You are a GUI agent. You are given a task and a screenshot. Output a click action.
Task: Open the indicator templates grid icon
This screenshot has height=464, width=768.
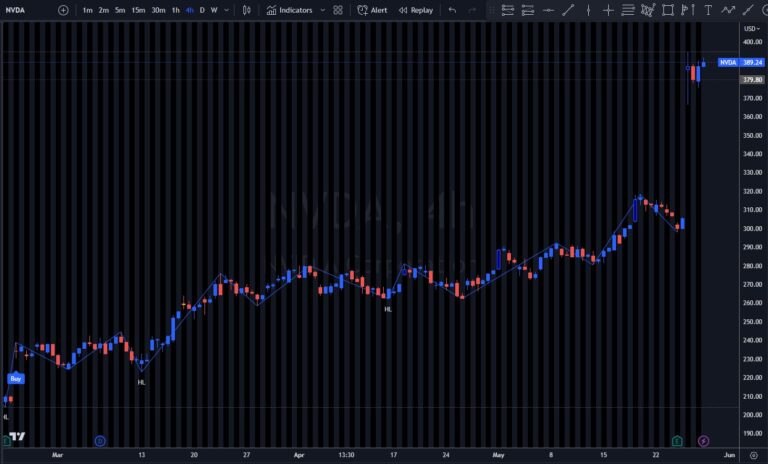pos(338,10)
